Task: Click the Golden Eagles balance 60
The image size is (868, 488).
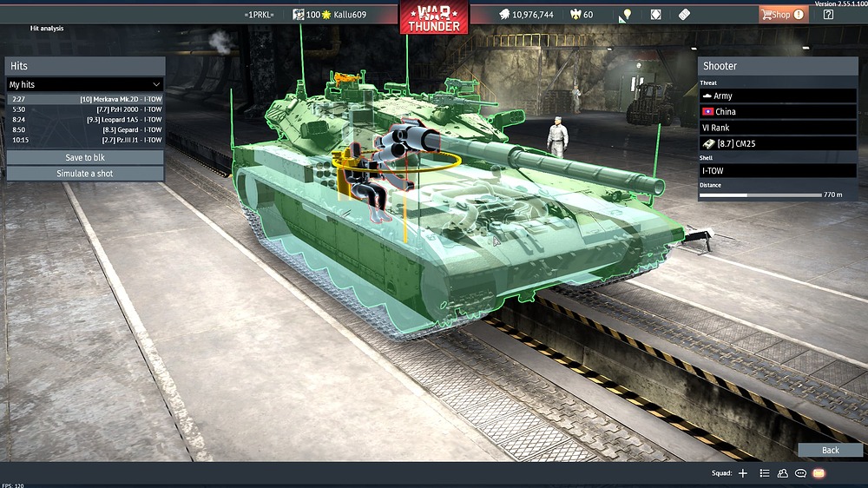Action: pyautogui.click(x=582, y=15)
